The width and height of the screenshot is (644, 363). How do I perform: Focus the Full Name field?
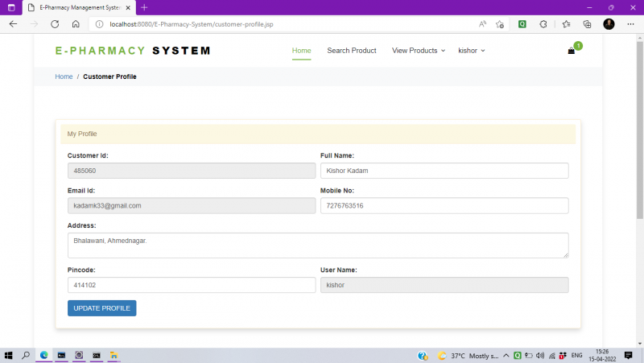[x=444, y=171]
